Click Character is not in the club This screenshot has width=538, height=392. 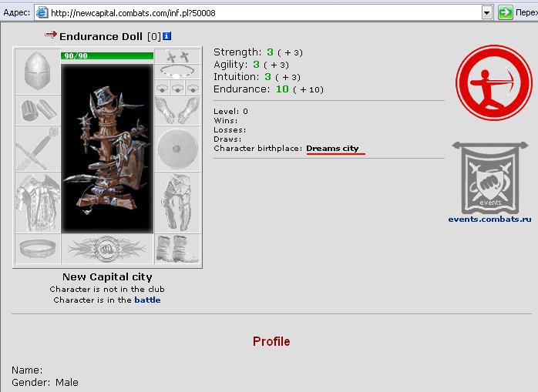pyautogui.click(x=107, y=289)
